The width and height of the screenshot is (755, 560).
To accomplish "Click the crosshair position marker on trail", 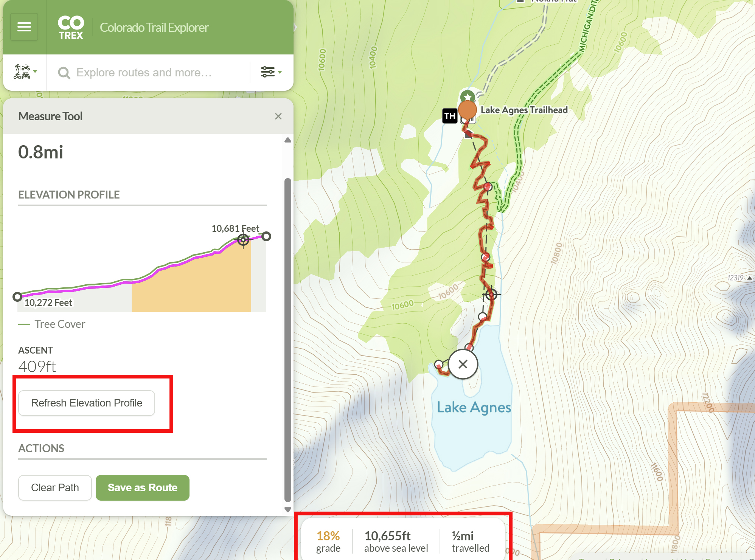I will [491, 294].
